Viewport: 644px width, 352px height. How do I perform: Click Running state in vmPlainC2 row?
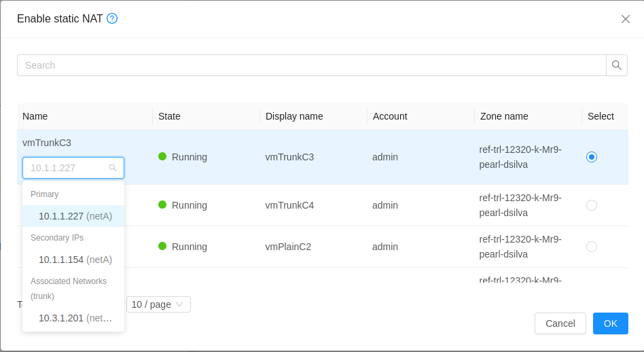tap(182, 247)
